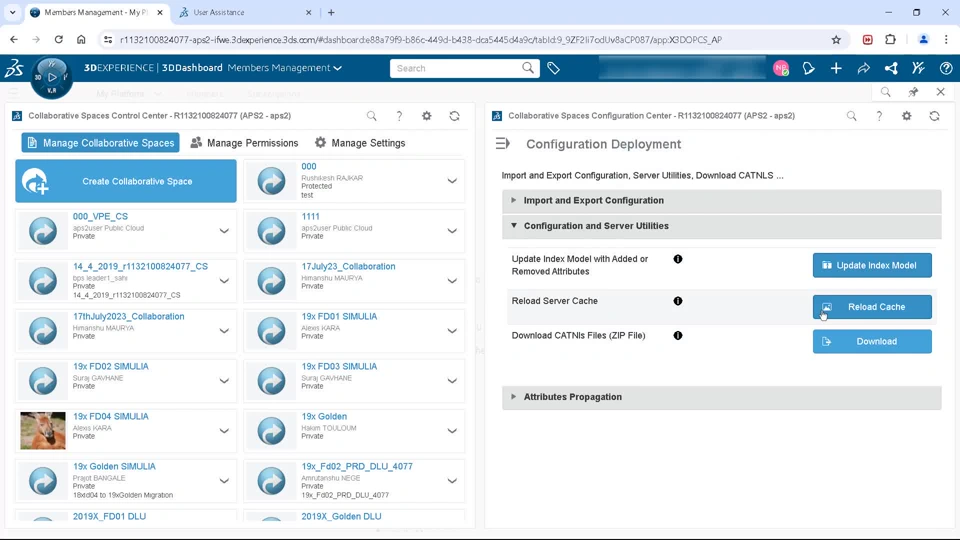Click Update Index Model button
Image resolution: width=960 pixels, height=540 pixels.
[872, 265]
